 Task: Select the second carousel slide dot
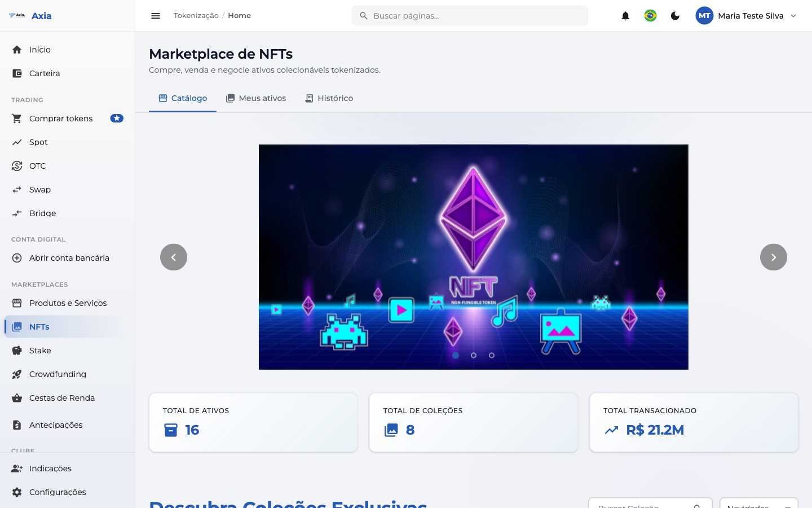click(474, 355)
